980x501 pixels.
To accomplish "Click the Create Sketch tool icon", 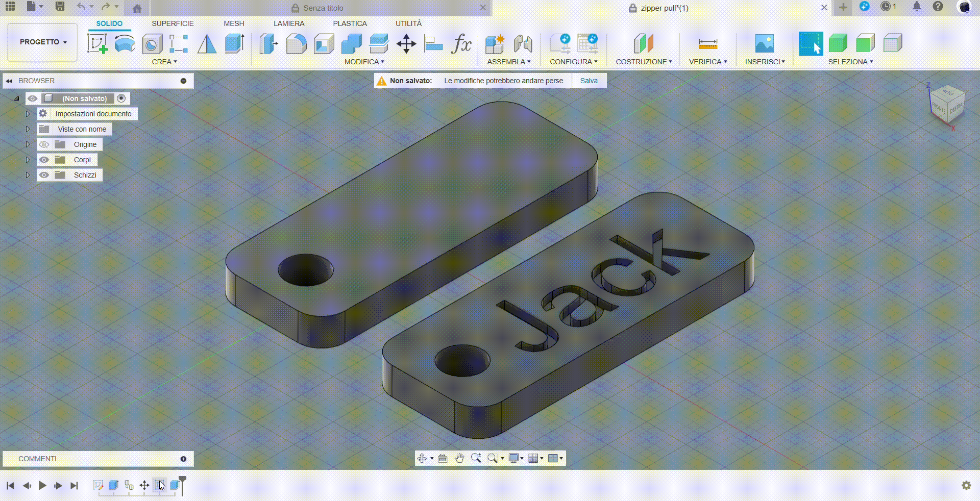I will coord(97,44).
